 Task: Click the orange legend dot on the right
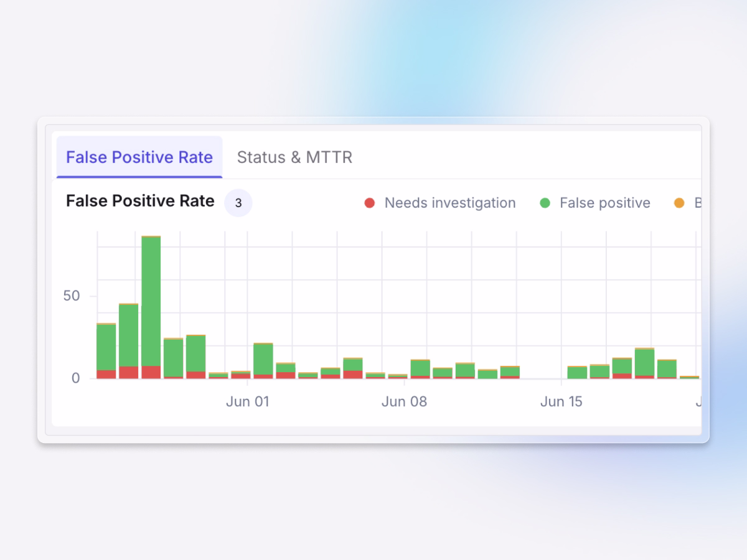[x=680, y=203]
